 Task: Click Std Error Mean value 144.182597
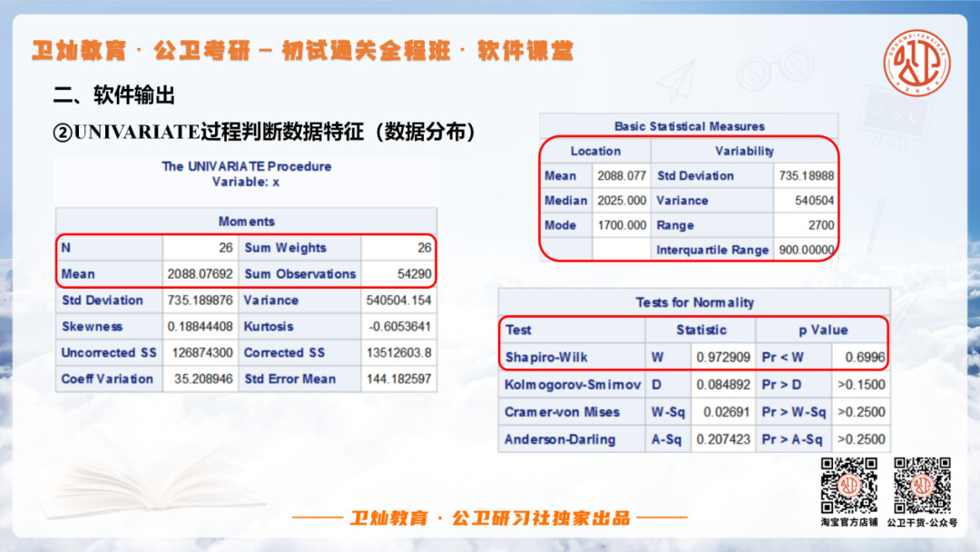(x=398, y=379)
